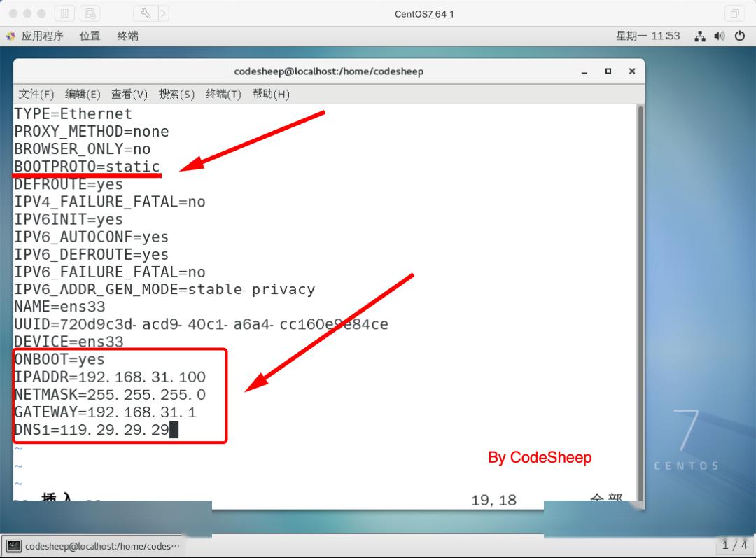Click the BOOTPROTO=static line
The height and width of the screenshot is (558, 756).
(87, 167)
